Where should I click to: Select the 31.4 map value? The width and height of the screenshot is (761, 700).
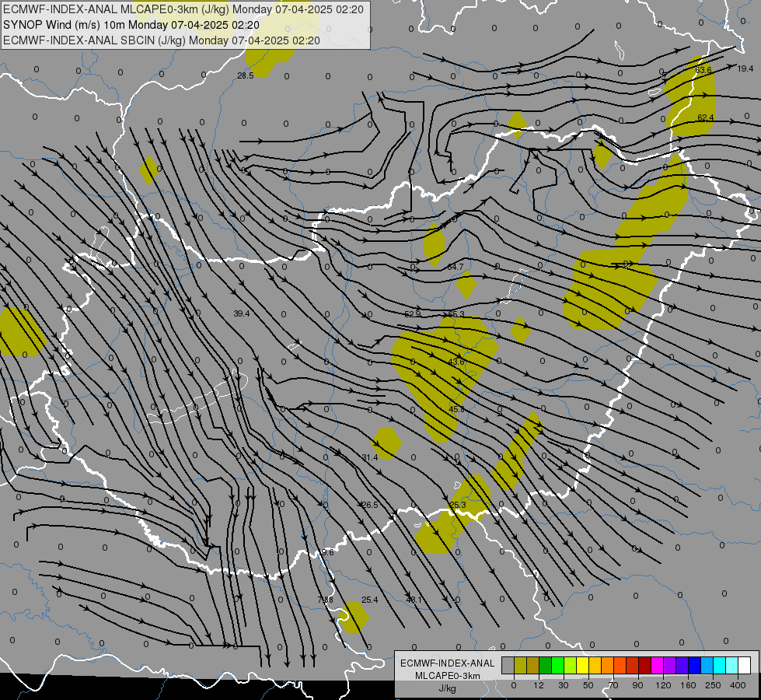(370, 457)
